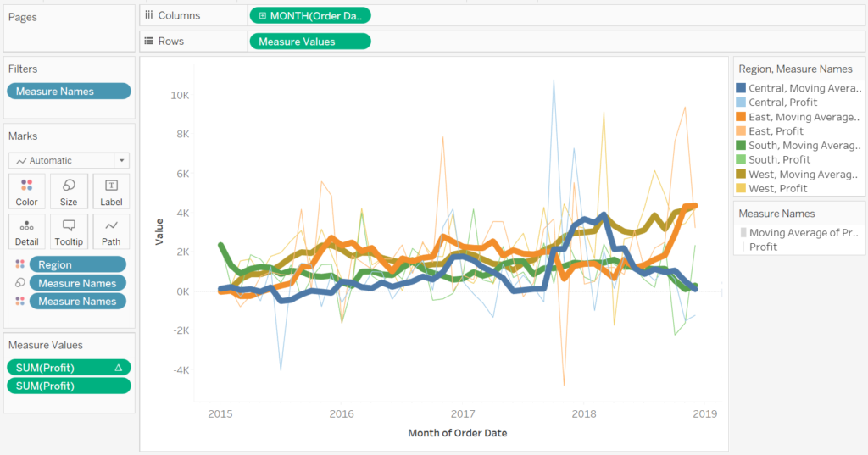The height and width of the screenshot is (455, 868).
Task: Click the size icon beside Measure Names pill
Action: coord(19,283)
